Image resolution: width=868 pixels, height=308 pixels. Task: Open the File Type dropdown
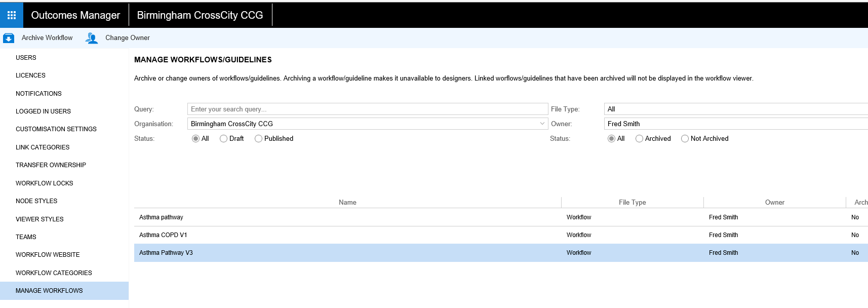tap(735, 109)
